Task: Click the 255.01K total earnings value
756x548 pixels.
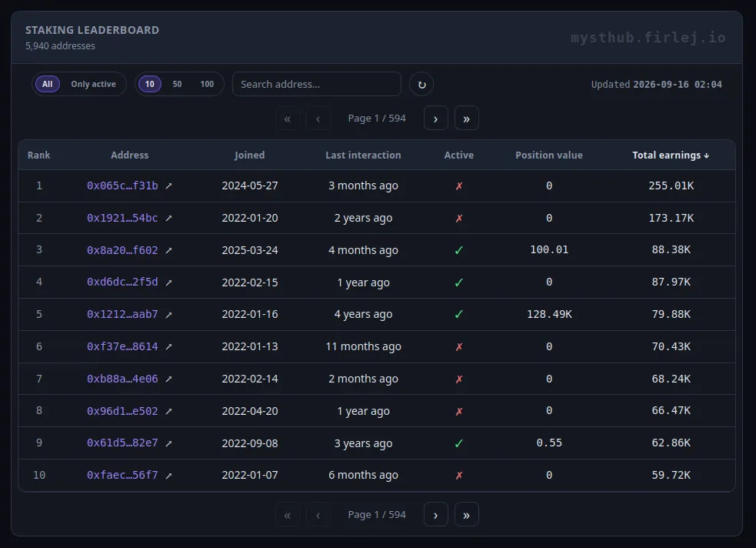Action: click(671, 185)
